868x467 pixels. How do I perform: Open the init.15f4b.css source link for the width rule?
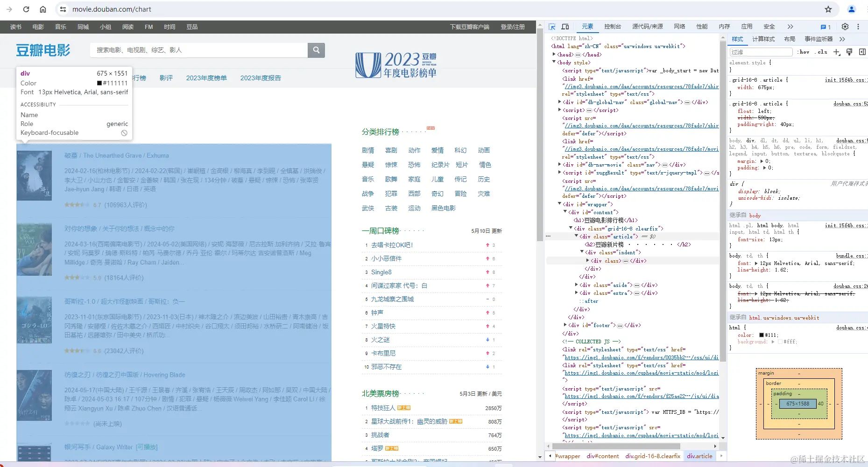coord(846,80)
